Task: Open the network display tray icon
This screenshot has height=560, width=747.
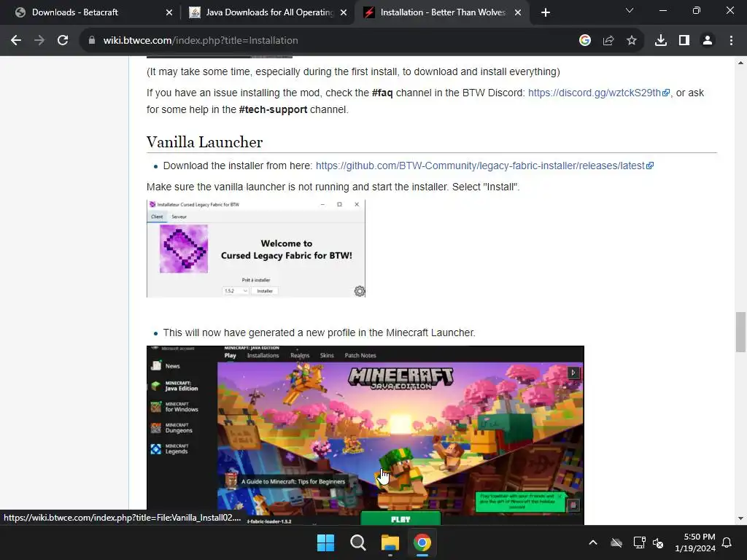Action: click(x=639, y=542)
